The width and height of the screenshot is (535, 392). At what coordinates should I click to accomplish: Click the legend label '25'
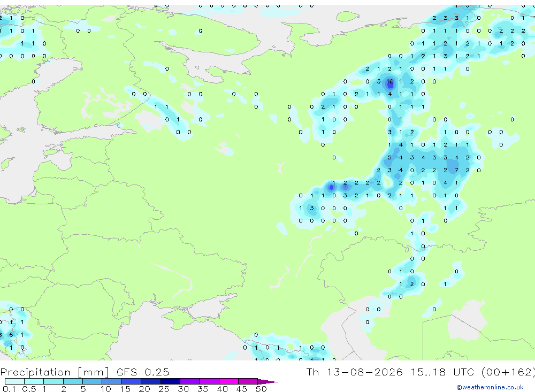point(164,389)
